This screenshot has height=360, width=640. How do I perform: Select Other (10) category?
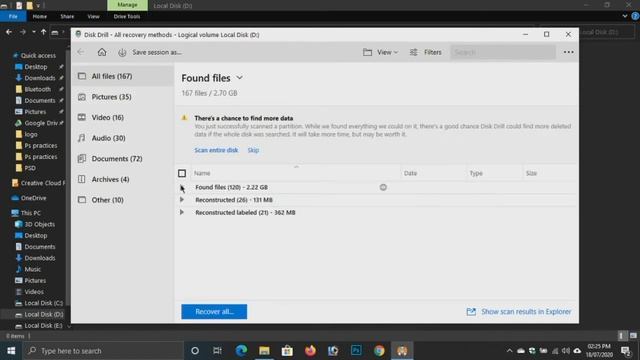click(x=122, y=200)
